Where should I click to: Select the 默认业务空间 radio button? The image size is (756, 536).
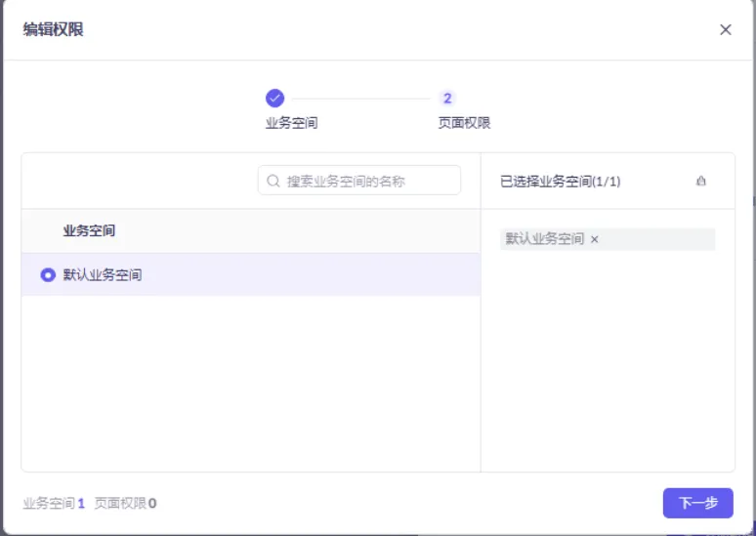[x=48, y=275]
